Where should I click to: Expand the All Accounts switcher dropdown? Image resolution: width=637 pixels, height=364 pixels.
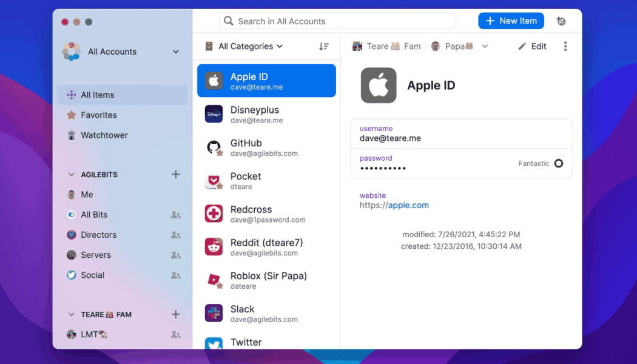click(175, 52)
